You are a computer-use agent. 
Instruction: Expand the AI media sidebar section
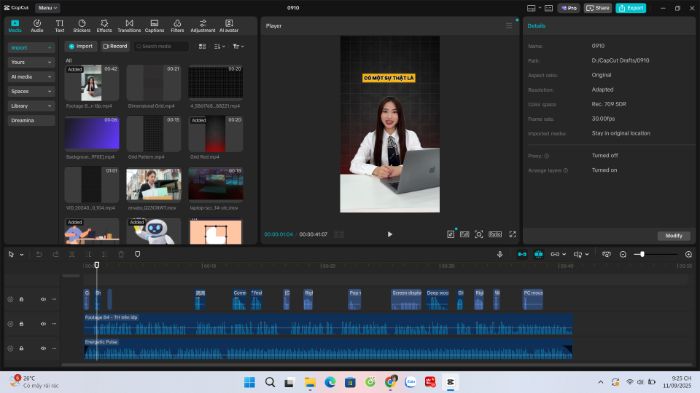(x=31, y=77)
